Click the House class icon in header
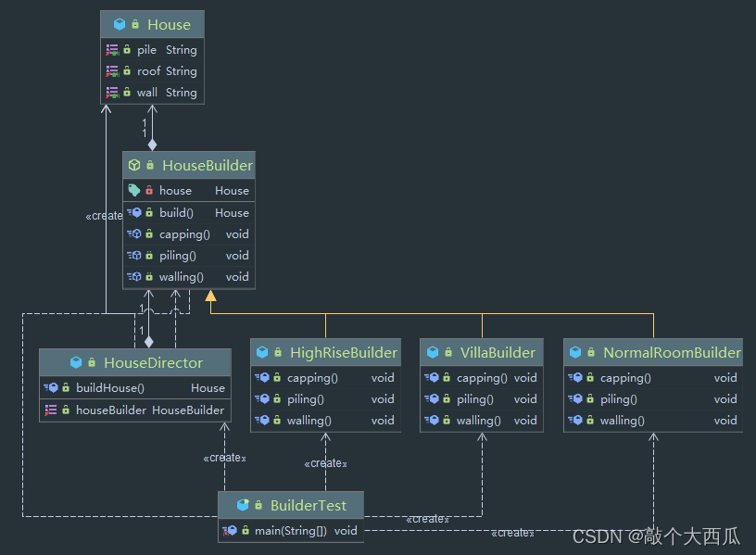Image resolution: width=756 pixels, height=555 pixels. click(x=120, y=24)
